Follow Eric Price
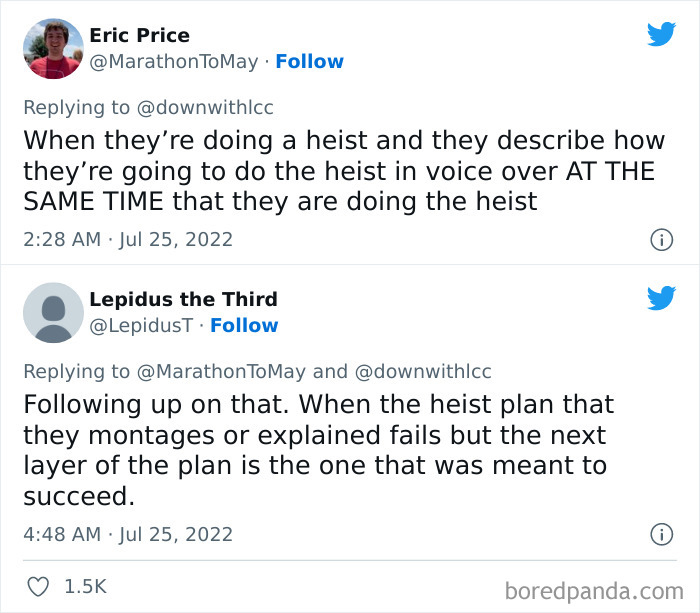The width and height of the screenshot is (700, 613). point(309,61)
